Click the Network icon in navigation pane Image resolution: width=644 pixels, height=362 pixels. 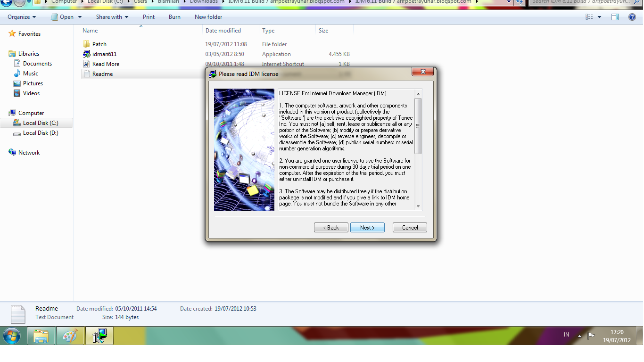(x=12, y=152)
